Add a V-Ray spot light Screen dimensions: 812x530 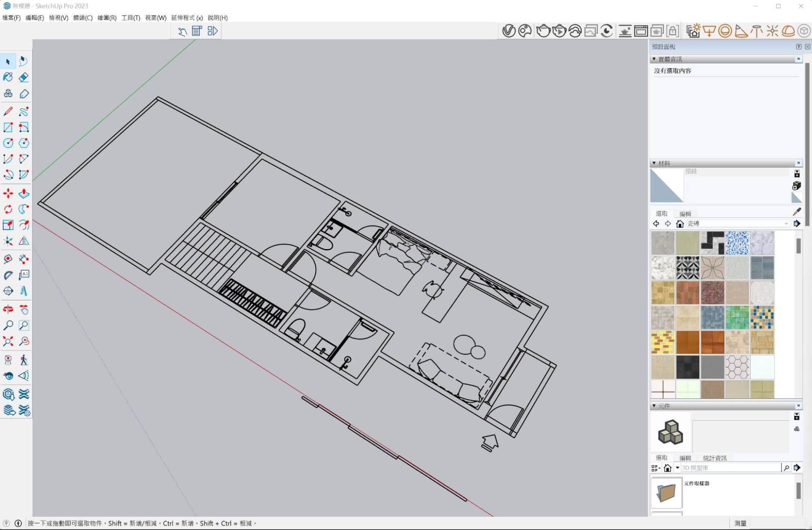tap(741, 31)
